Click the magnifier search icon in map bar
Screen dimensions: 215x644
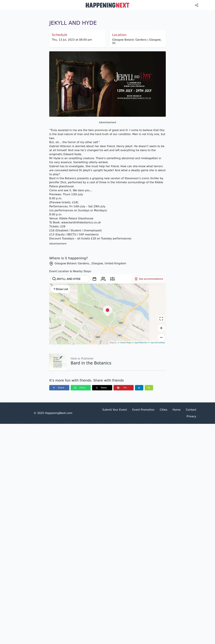54,279
